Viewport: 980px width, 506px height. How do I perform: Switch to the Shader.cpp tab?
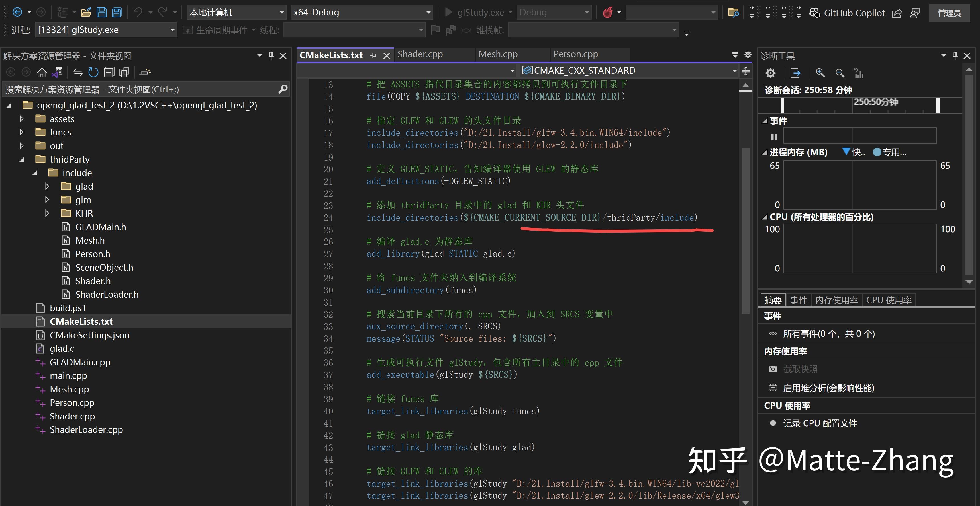pos(420,54)
